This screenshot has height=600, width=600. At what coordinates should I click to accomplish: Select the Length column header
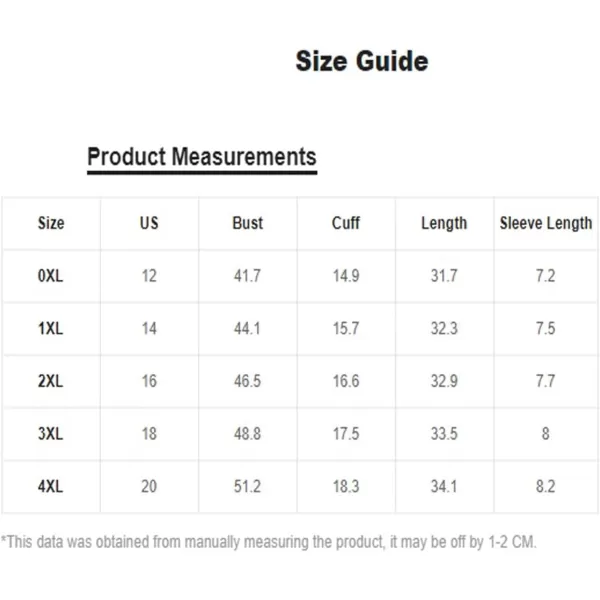[444, 223]
